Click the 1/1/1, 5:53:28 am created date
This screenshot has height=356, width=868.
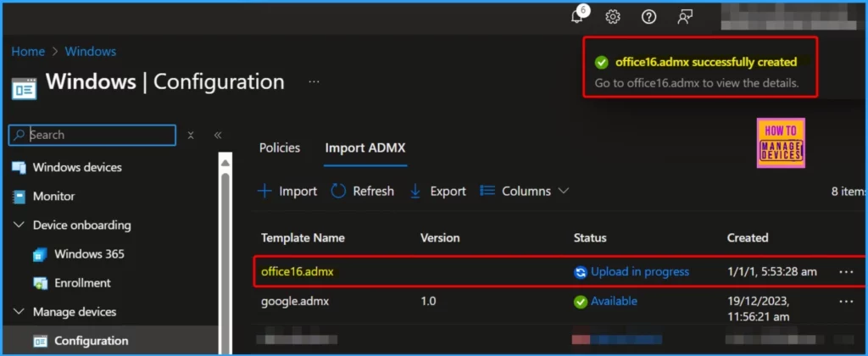[x=771, y=272]
